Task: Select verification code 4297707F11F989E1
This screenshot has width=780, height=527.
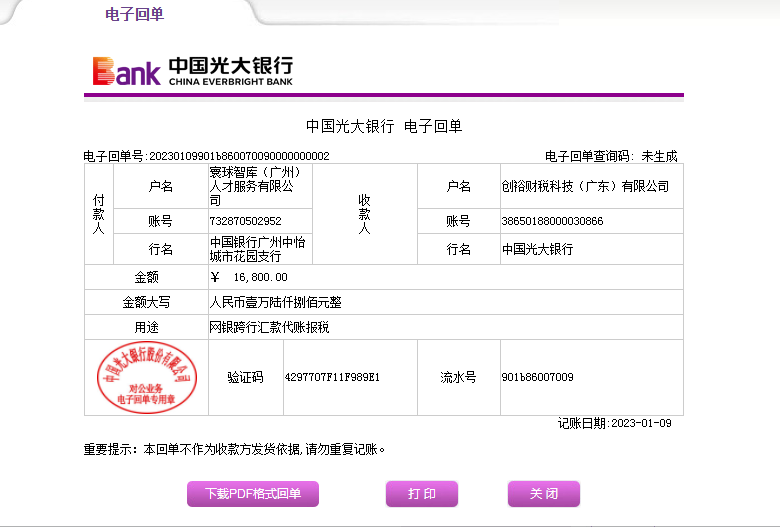Action: pyautogui.click(x=332, y=377)
